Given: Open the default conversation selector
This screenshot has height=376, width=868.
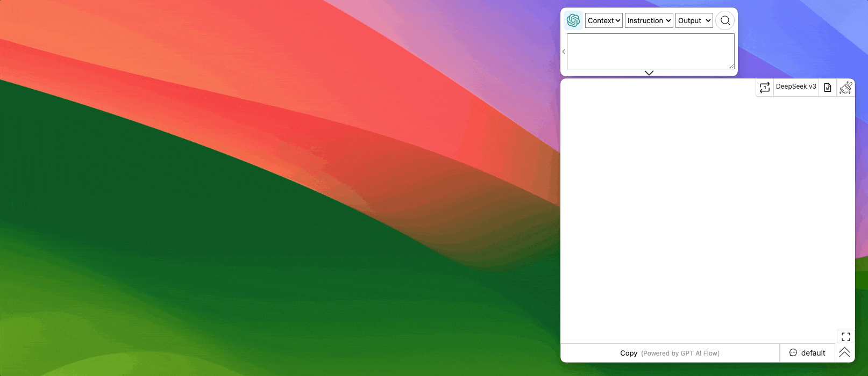Looking at the screenshot, I should [807, 353].
